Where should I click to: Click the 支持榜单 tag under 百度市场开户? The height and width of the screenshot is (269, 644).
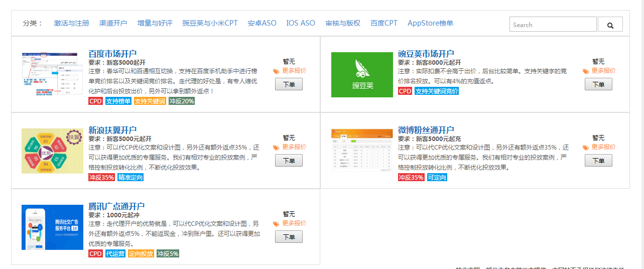pos(118,101)
